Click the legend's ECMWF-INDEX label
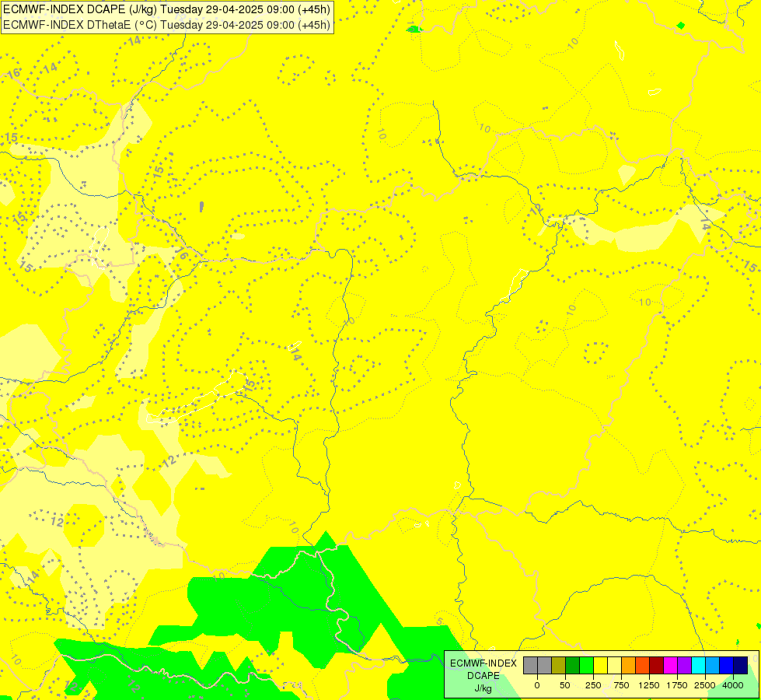Image resolution: width=761 pixels, height=700 pixels. pos(483,663)
